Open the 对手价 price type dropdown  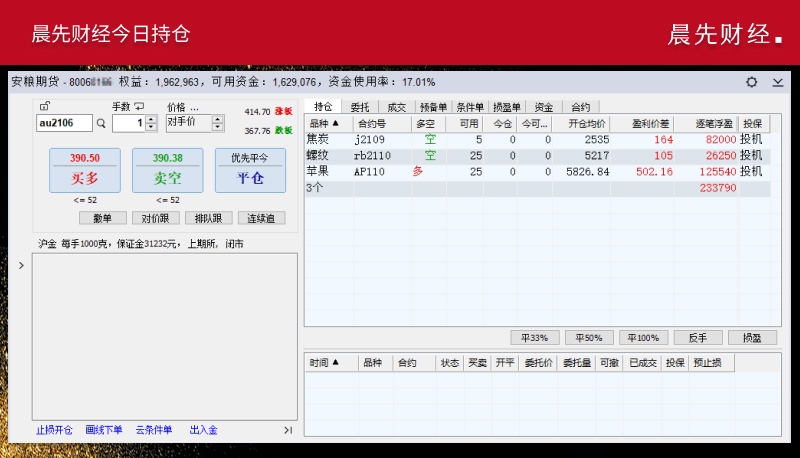point(216,122)
